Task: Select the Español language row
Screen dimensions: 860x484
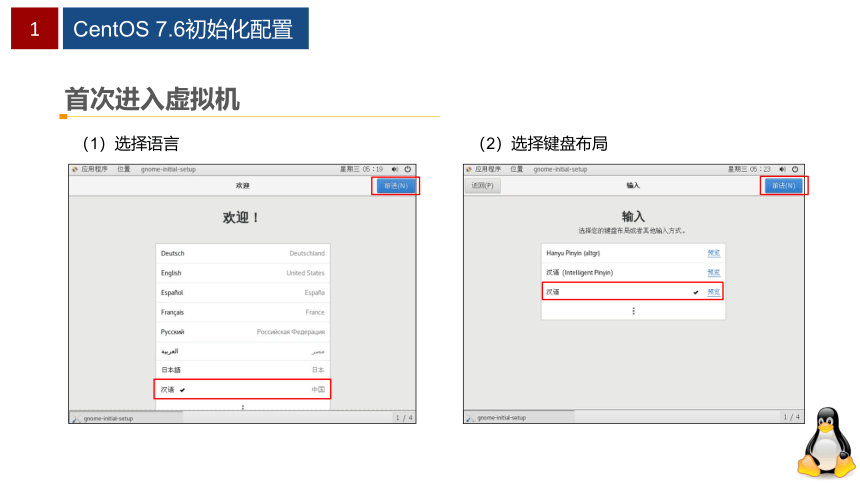Action: [243, 292]
